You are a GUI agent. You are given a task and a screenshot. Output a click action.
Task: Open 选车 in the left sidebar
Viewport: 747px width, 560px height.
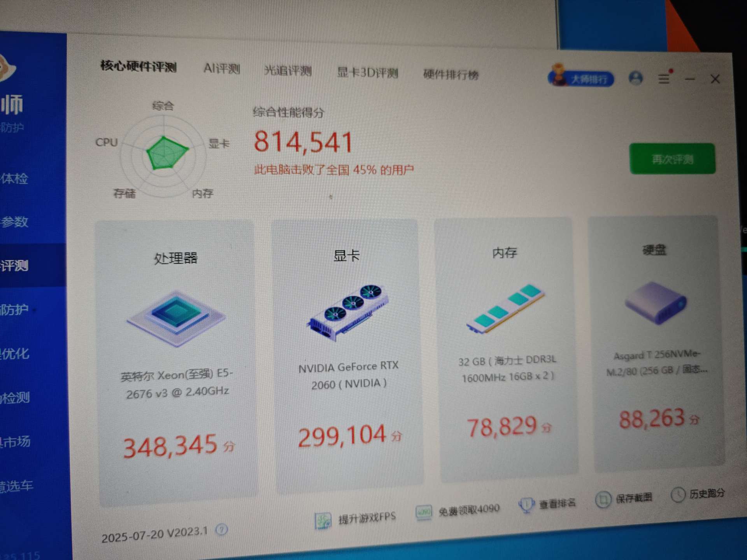point(16,486)
